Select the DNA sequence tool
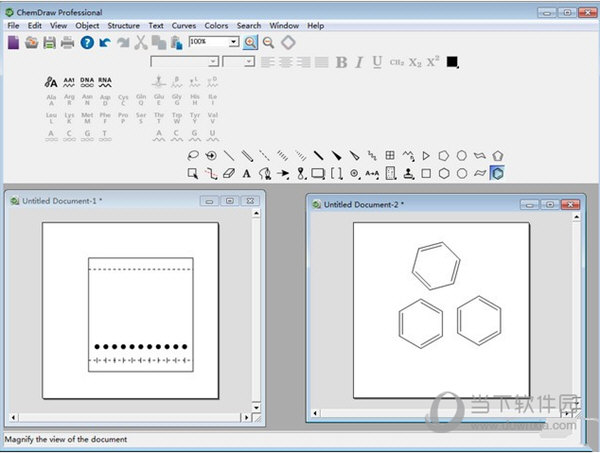600x453 pixels. (88, 81)
